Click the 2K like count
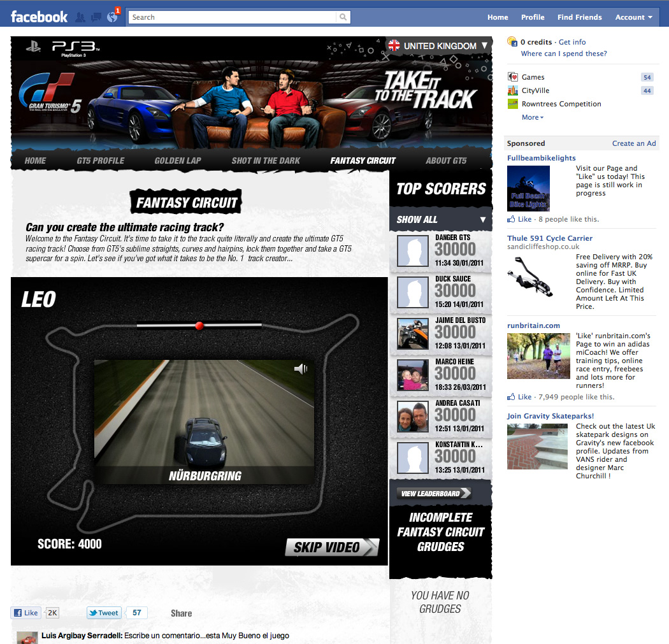This screenshot has width=669, height=644. pyautogui.click(x=52, y=613)
